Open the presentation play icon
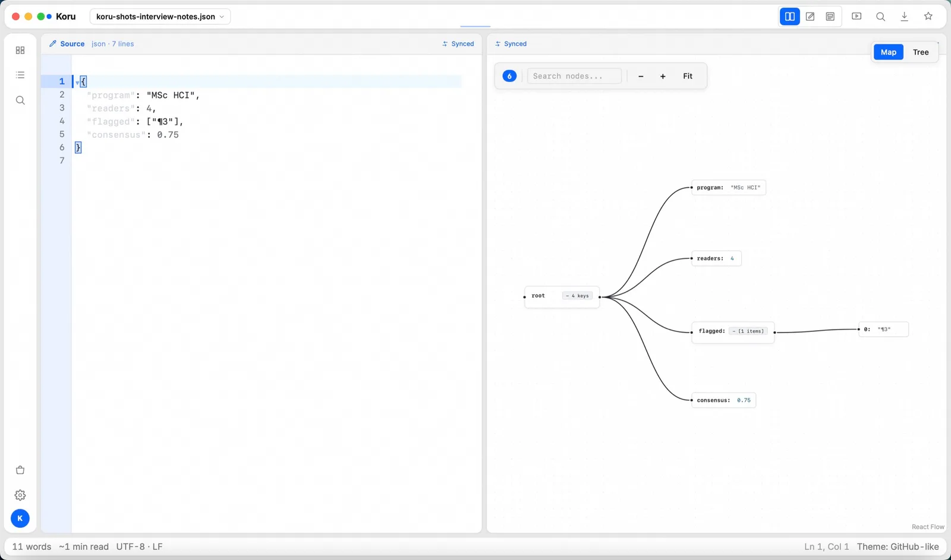Screen dimensions: 951x560 click(856, 17)
